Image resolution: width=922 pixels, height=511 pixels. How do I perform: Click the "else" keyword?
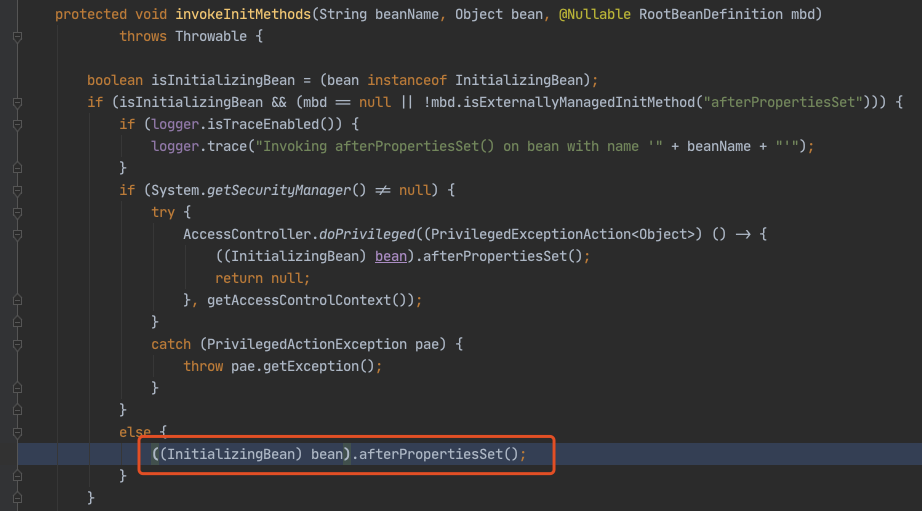point(135,432)
